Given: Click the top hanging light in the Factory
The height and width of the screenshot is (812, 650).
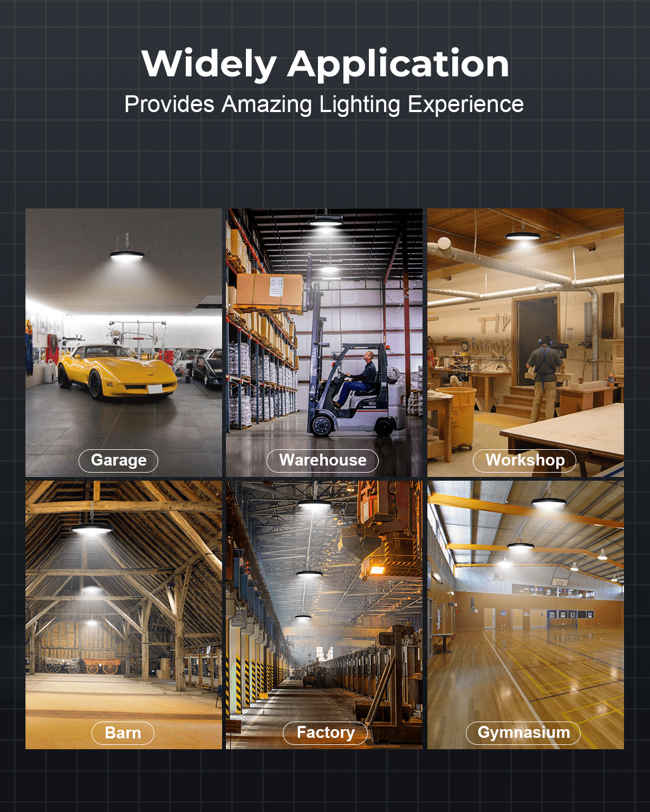Looking at the screenshot, I should [x=314, y=505].
